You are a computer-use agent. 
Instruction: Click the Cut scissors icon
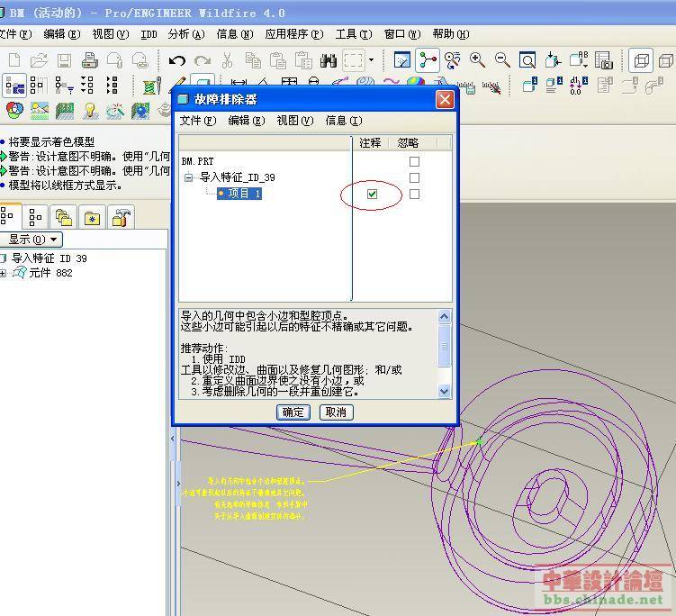(x=227, y=60)
